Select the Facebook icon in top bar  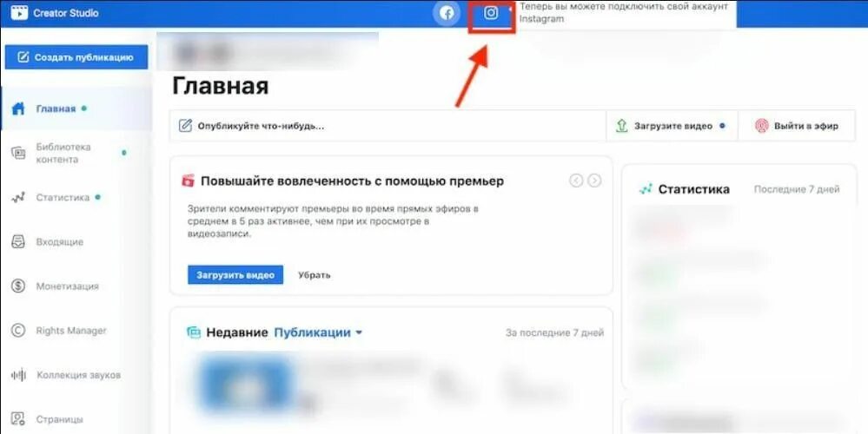pos(447,13)
